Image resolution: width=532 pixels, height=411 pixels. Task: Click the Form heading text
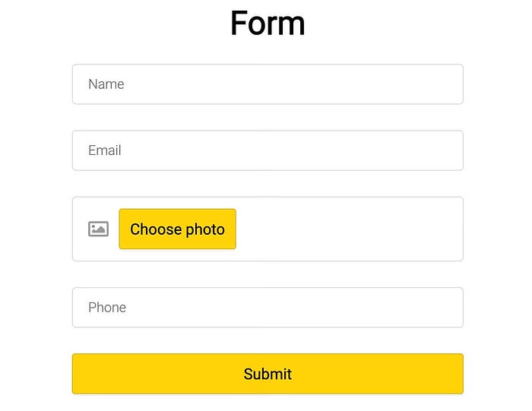coord(268,23)
